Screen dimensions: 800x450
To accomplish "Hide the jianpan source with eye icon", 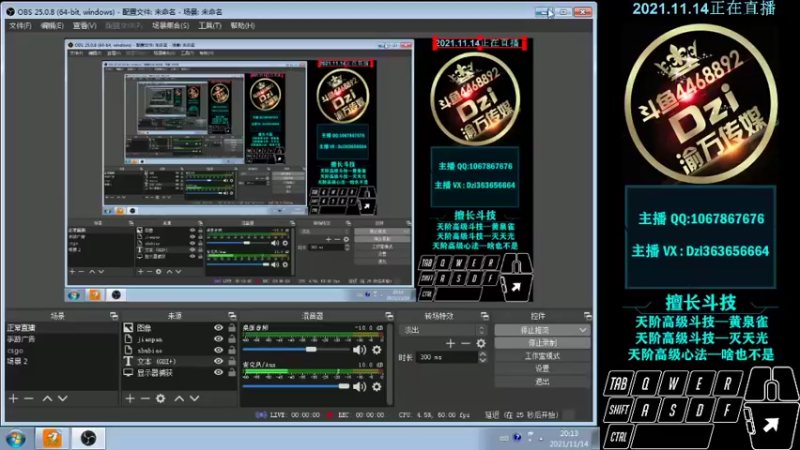I will (x=218, y=339).
